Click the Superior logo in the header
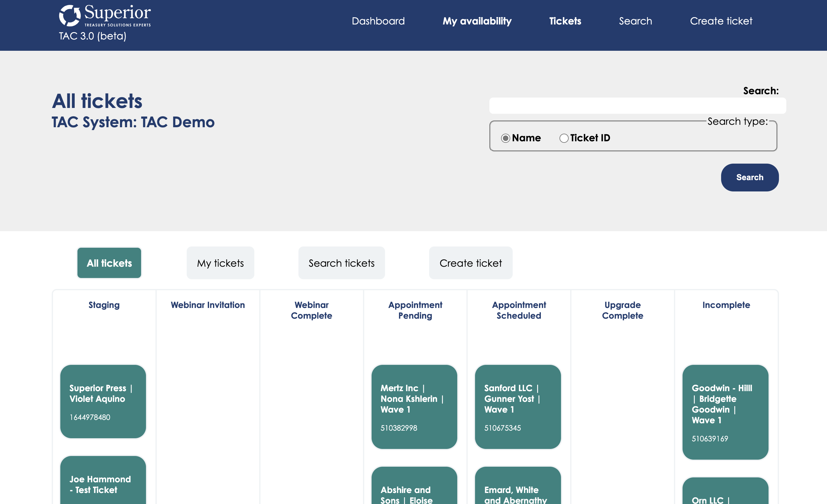 coord(105,15)
